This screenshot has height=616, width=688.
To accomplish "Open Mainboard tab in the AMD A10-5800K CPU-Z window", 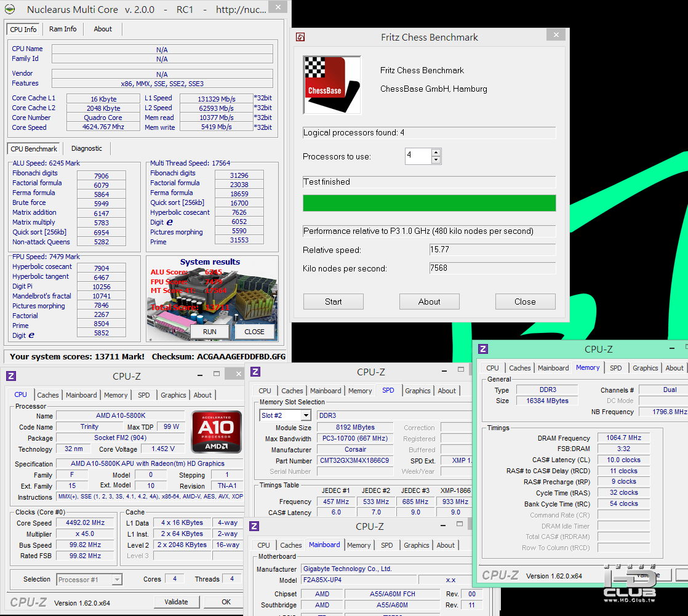I will tap(81, 395).
